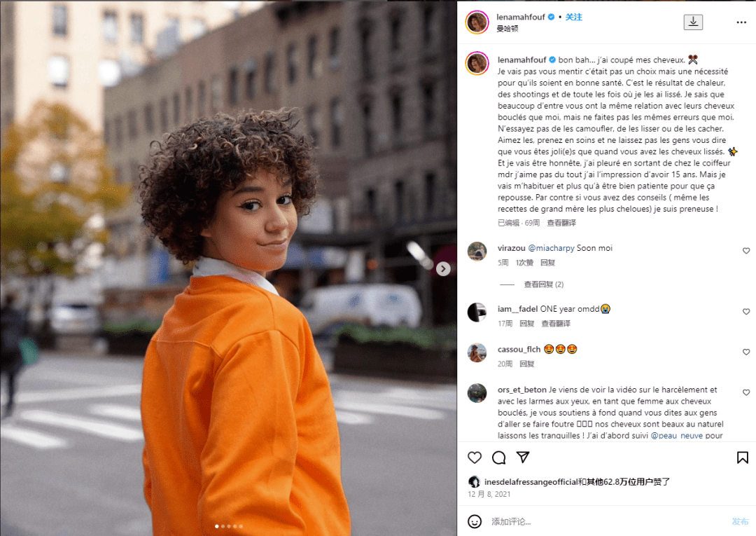Go to the next photo with the arrow

click(443, 269)
